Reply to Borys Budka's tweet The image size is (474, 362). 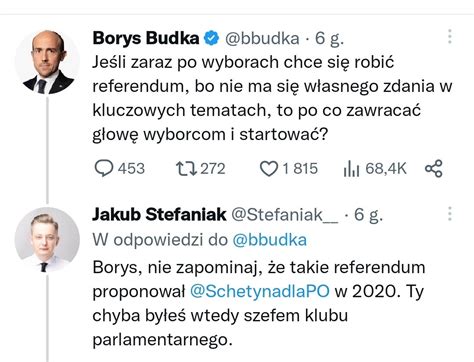(104, 168)
